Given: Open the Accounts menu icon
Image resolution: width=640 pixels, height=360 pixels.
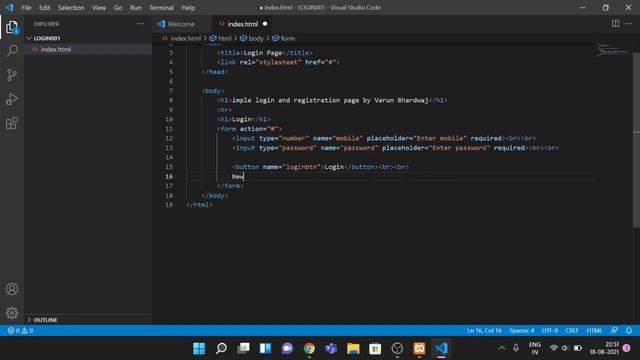Looking at the screenshot, I should point(12,289).
